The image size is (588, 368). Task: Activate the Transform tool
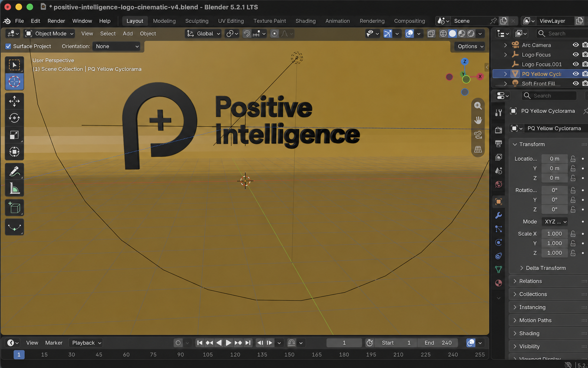point(14,152)
